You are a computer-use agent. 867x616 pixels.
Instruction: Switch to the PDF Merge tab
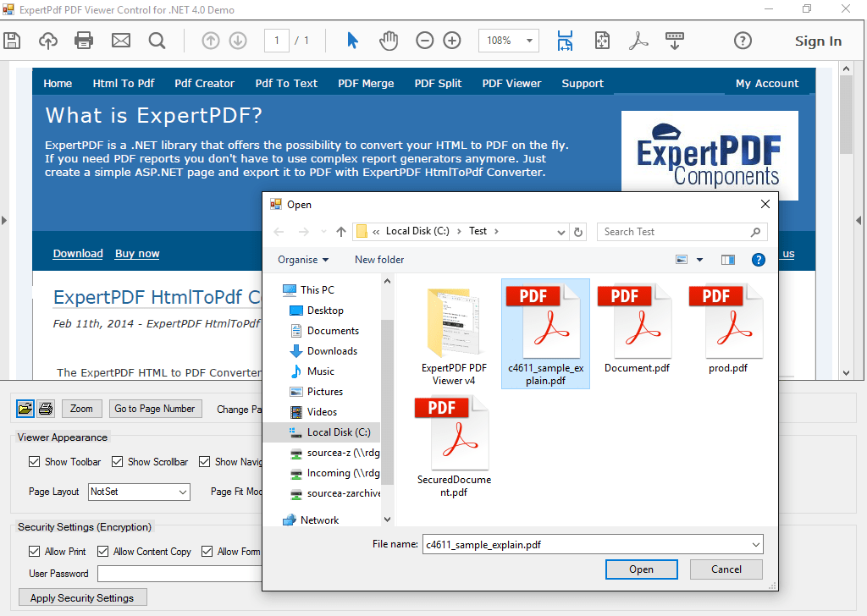366,83
